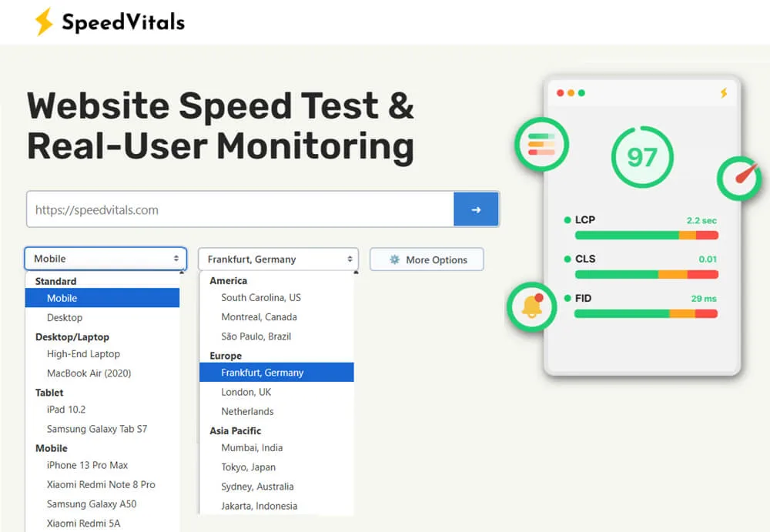Image resolution: width=770 pixels, height=532 pixels.
Task: Select Desktop device option
Action: pos(102,317)
